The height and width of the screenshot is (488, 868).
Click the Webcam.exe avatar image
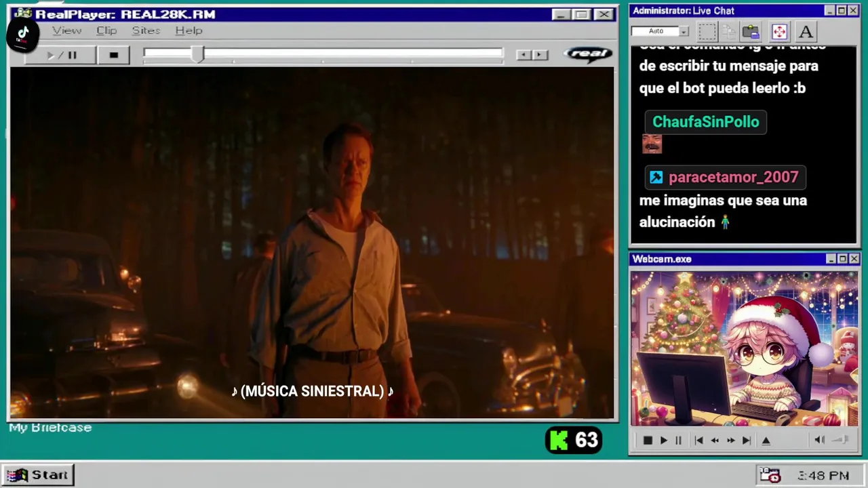(744, 349)
